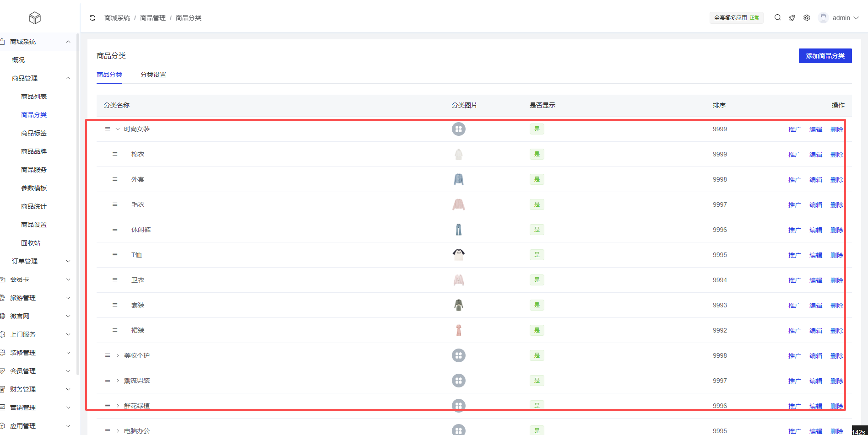Viewport: 868px width, 435px height.
Task: Click the drag handle icon beside 棉衣
Action: 115,154
